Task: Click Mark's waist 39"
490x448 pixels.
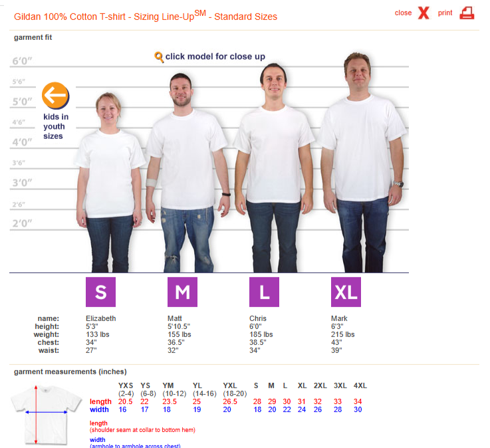Action: click(336, 350)
